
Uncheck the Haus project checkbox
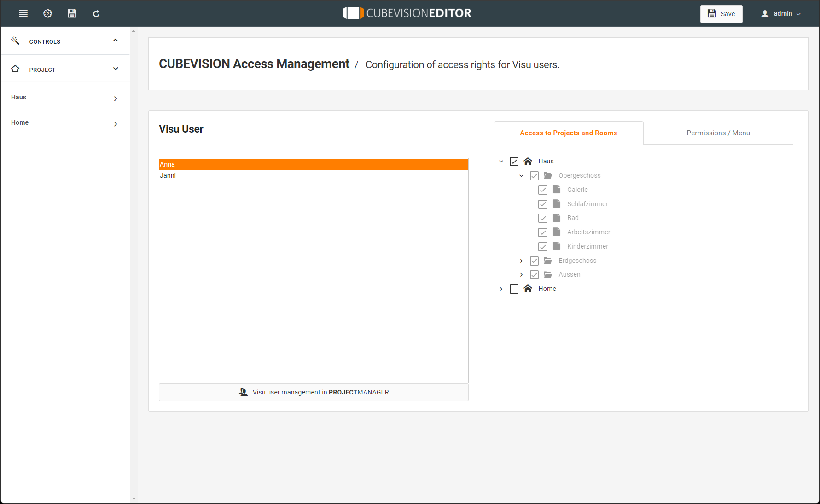point(514,162)
